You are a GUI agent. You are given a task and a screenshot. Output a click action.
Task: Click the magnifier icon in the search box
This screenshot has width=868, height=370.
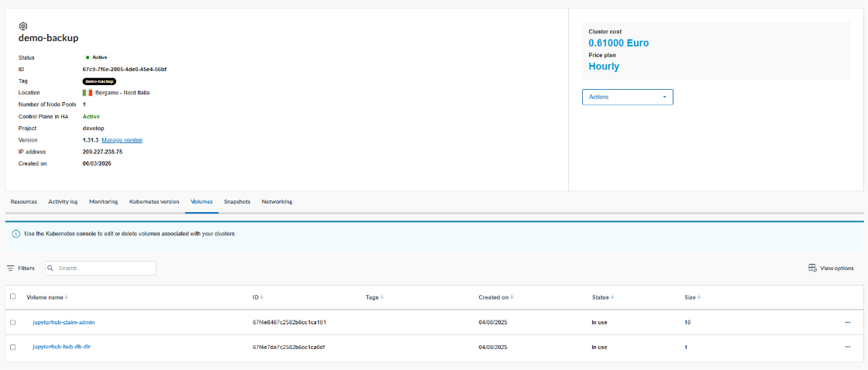(50, 268)
